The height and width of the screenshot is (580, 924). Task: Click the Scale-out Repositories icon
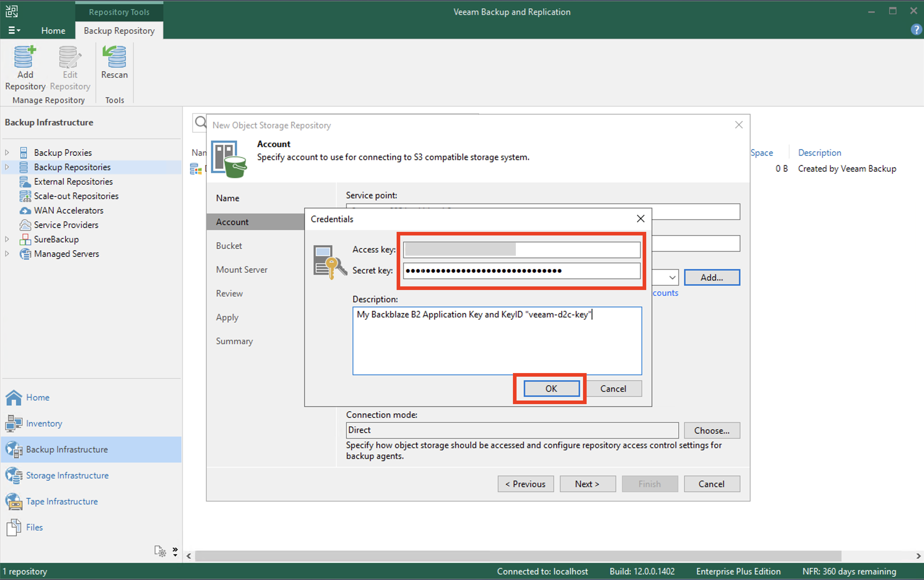pos(25,196)
